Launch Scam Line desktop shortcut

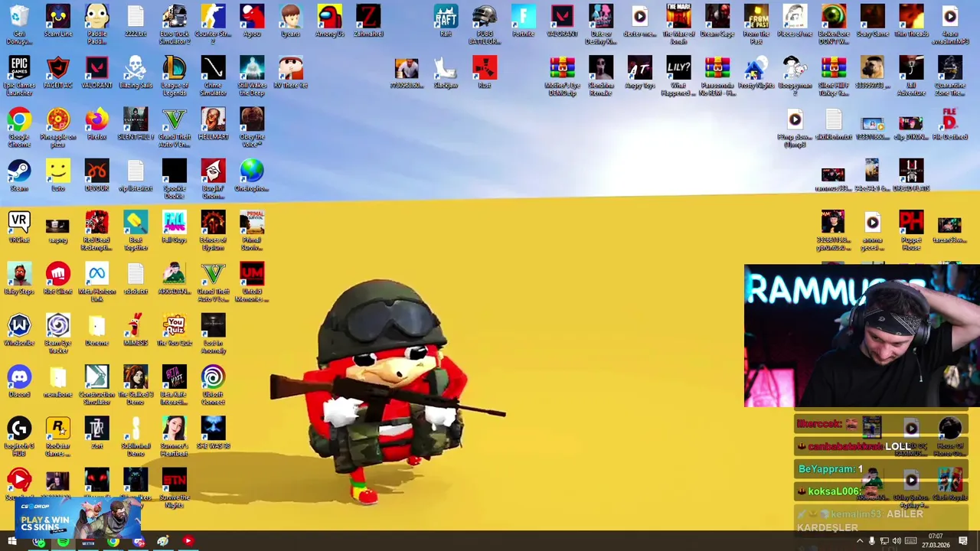pos(58,21)
